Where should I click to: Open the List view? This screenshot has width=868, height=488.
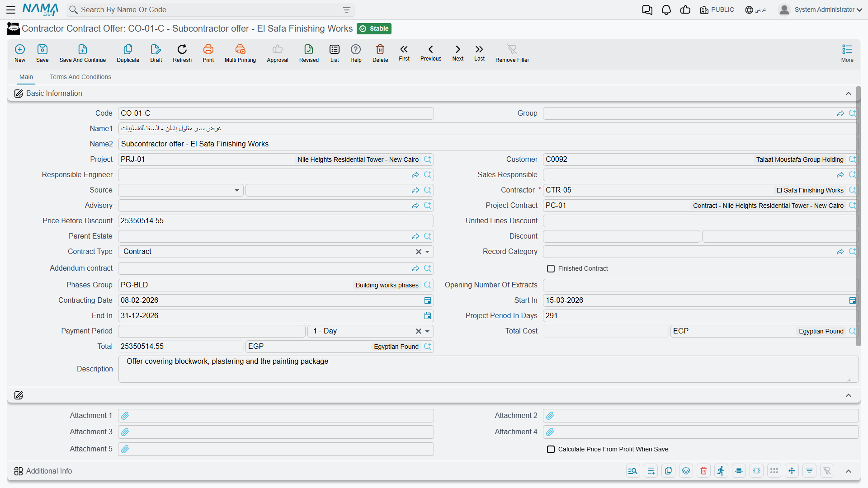[335, 53]
